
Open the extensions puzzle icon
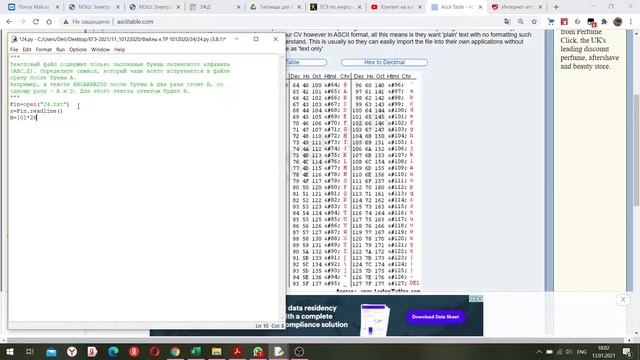(x=604, y=22)
